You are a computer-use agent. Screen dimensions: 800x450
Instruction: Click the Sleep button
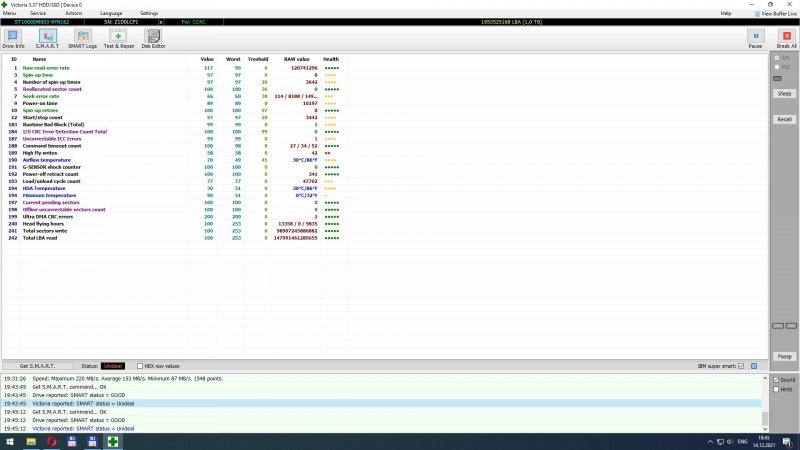coord(784,93)
